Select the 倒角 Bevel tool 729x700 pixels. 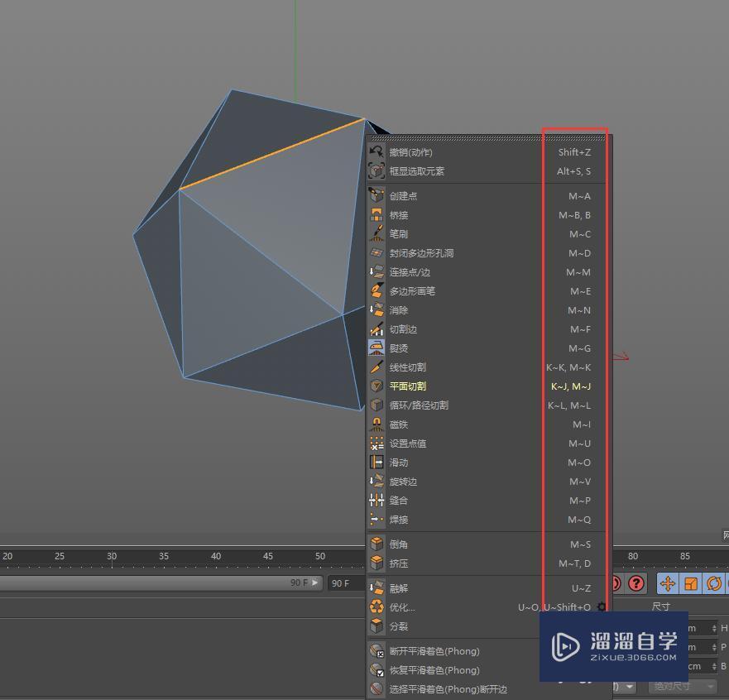click(x=399, y=544)
